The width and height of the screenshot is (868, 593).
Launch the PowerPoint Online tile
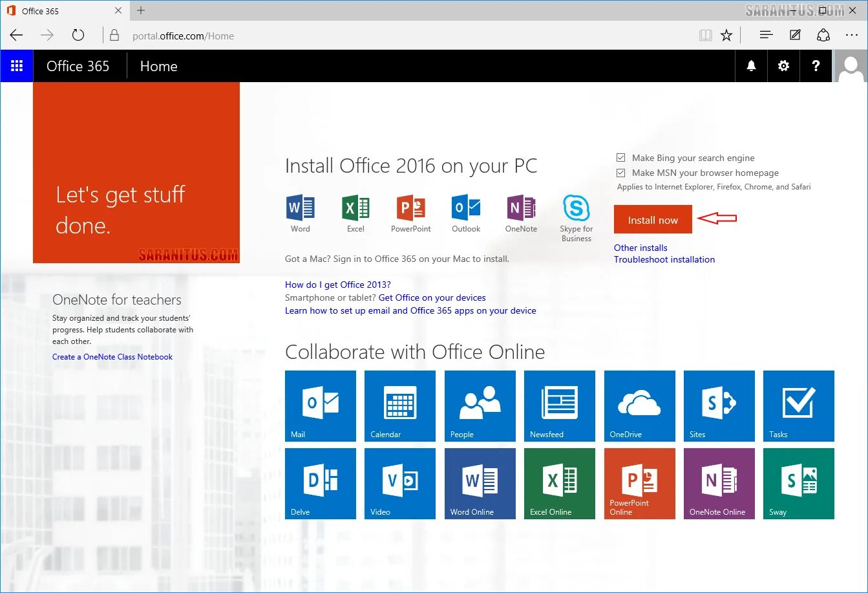(640, 484)
